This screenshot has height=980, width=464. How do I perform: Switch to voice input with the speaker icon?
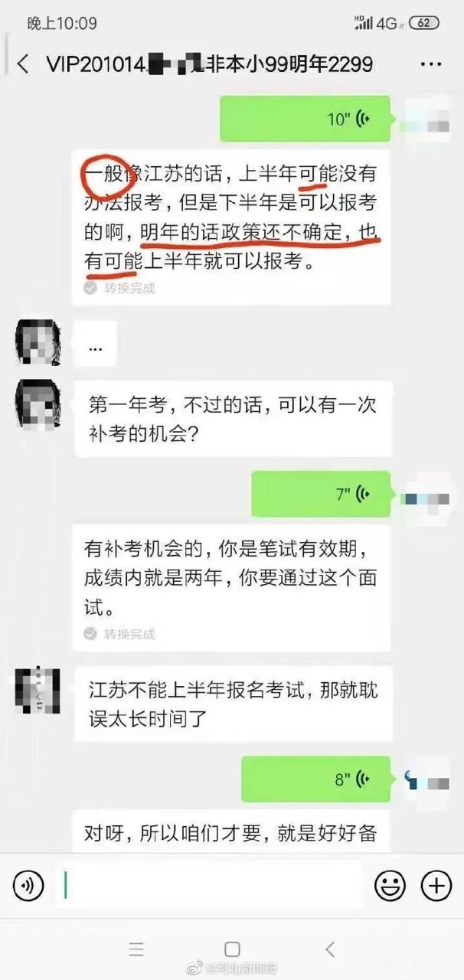pyautogui.click(x=28, y=887)
